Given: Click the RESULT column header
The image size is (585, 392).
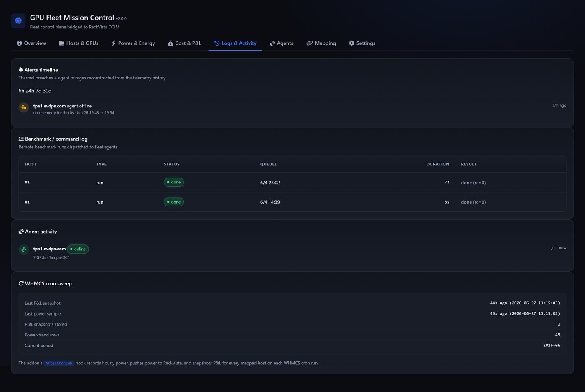Looking at the screenshot, I should pos(469,164).
